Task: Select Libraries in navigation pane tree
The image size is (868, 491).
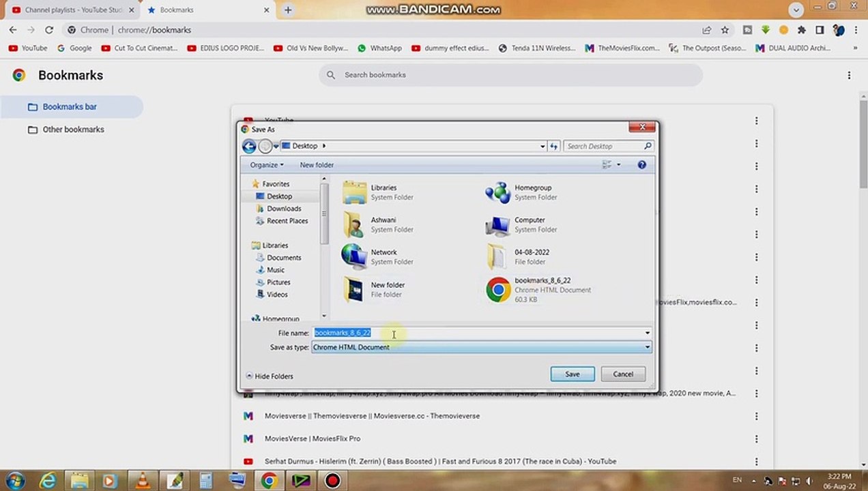Action: point(274,245)
